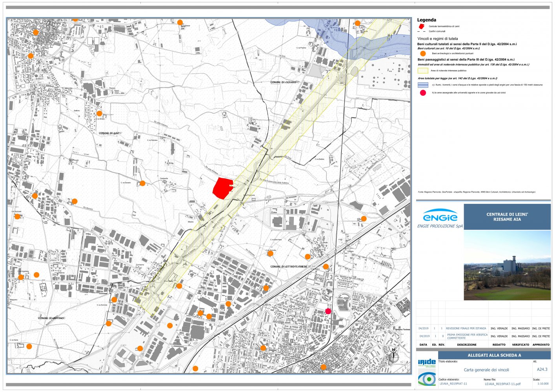
Task: Click the '1:10.000' scale value
Action: point(543,384)
